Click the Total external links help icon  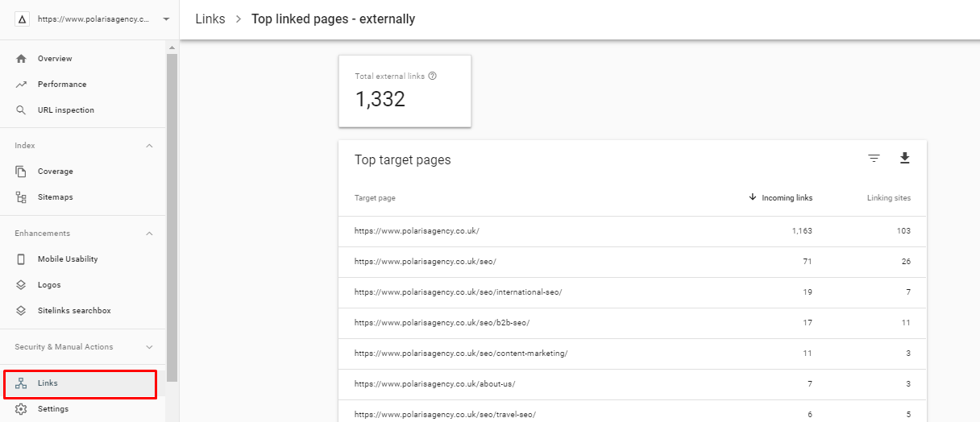433,76
